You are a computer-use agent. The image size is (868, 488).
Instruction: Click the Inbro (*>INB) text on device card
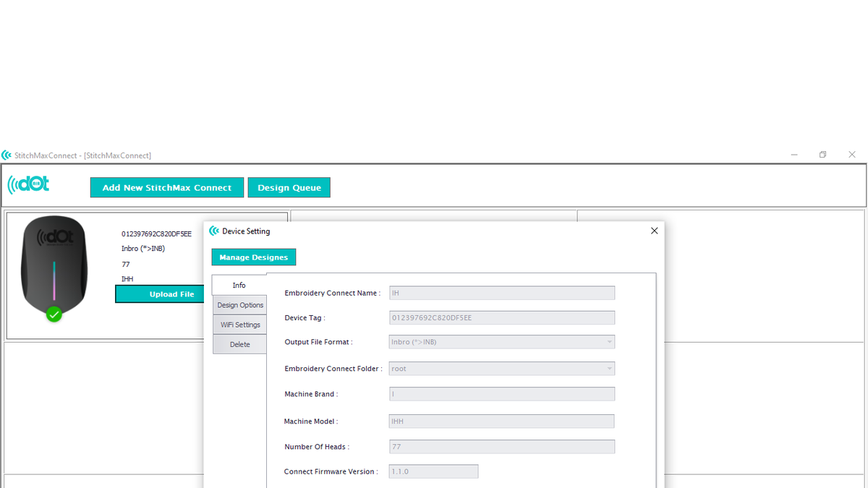point(143,249)
